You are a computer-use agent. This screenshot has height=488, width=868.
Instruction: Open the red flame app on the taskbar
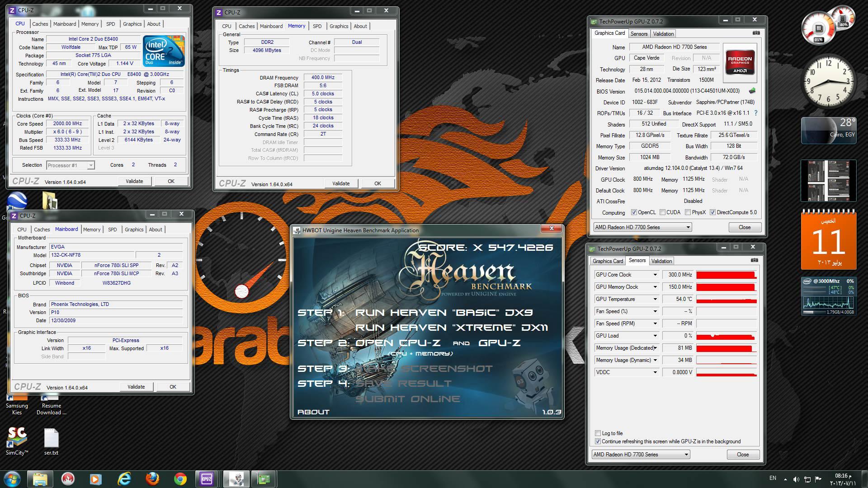click(x=68, y=479)
